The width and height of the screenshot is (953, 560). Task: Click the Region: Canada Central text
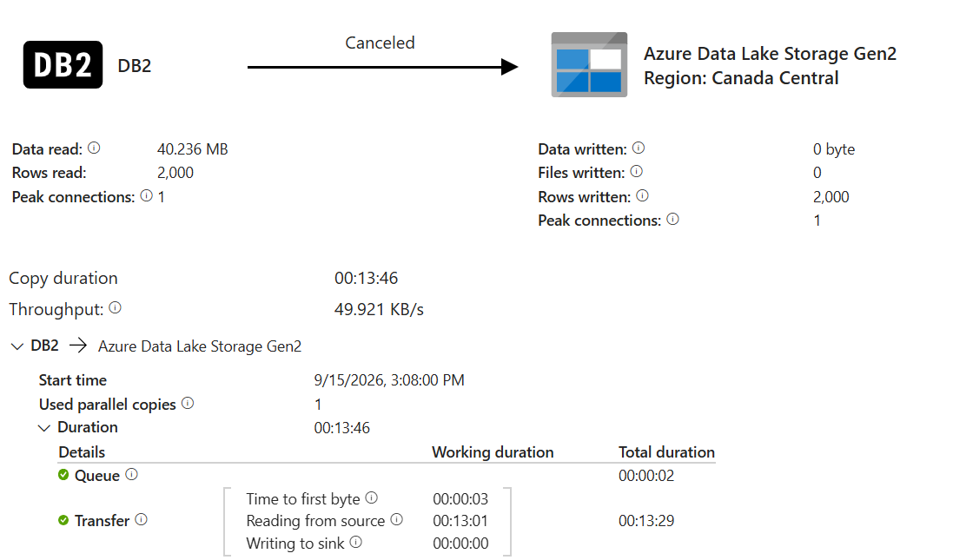tap(742, 78)
